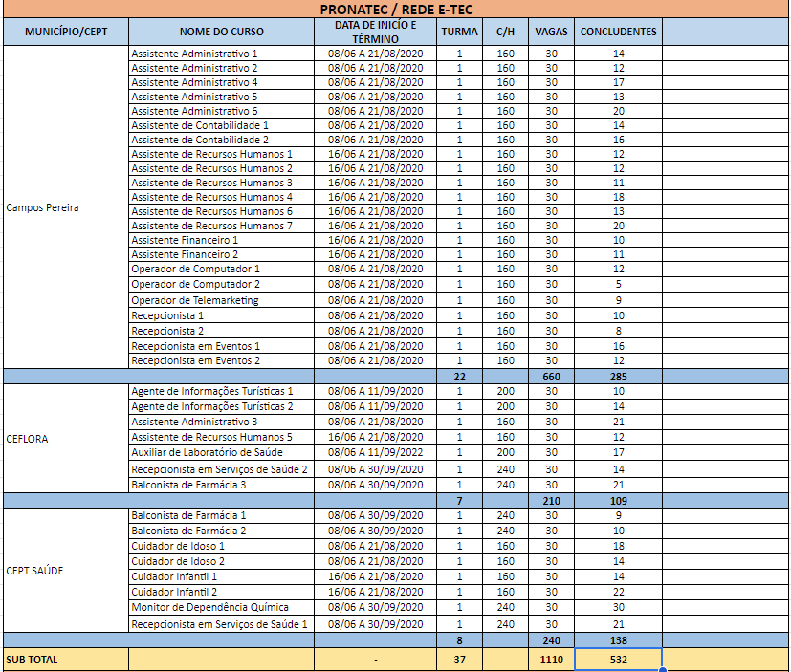Select the TURMA column header cell
The image size is (791, 672).
[459, 32]
